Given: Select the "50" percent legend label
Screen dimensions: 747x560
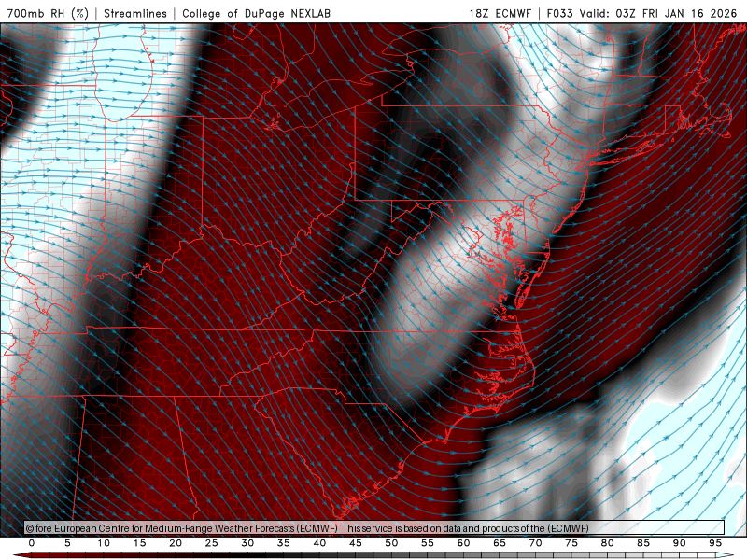Looking at the screenshot, I should (x=391, y=543).
